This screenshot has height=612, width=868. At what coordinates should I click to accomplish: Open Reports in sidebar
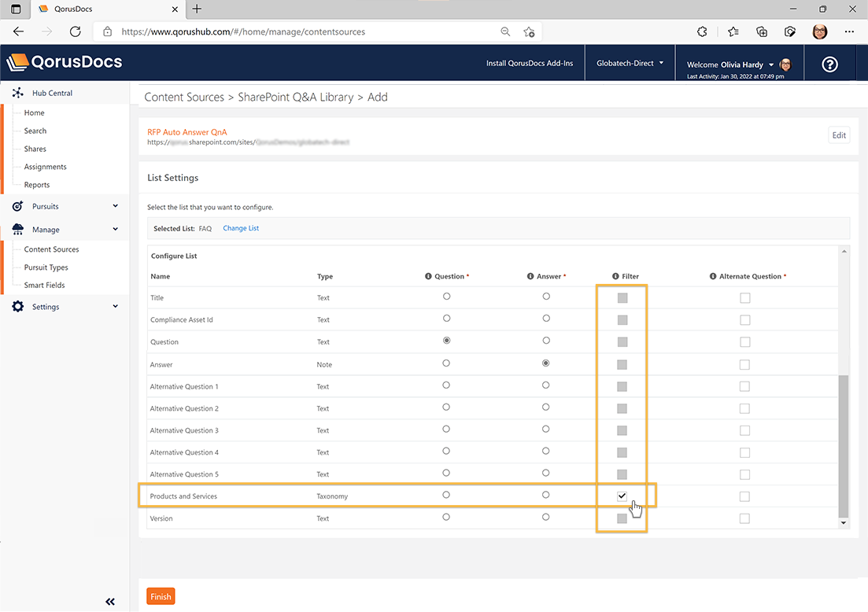(37, 185)
